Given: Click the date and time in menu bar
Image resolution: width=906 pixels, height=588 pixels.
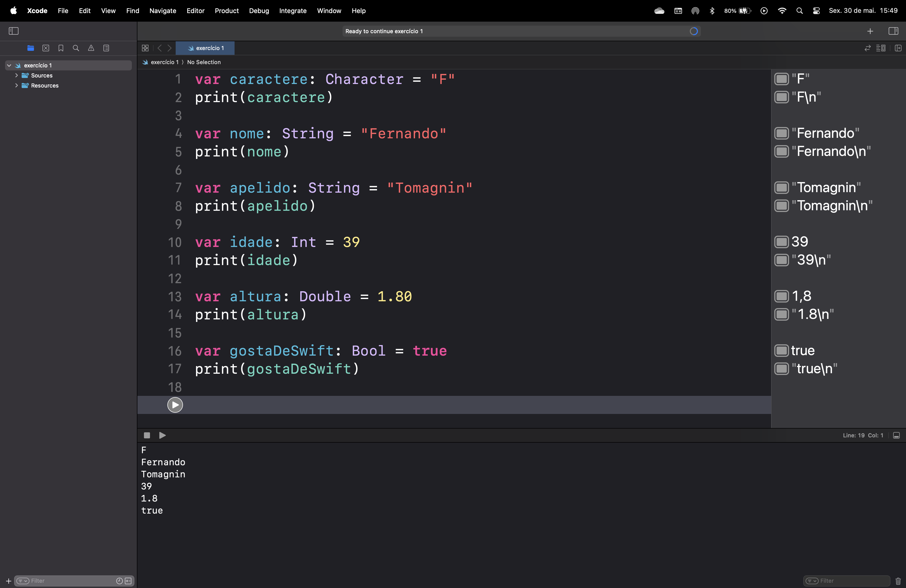Looking at the screenshot, I should coord(863,11).
